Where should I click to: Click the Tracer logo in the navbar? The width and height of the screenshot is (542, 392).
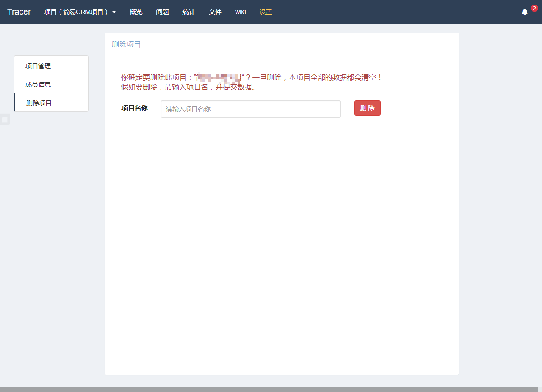[19, 12]
